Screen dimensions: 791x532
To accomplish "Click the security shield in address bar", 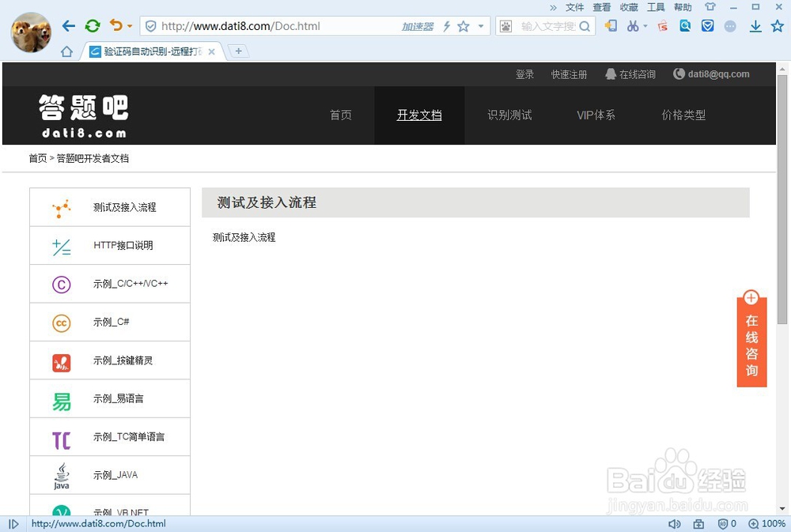I will tap(150, 26).
